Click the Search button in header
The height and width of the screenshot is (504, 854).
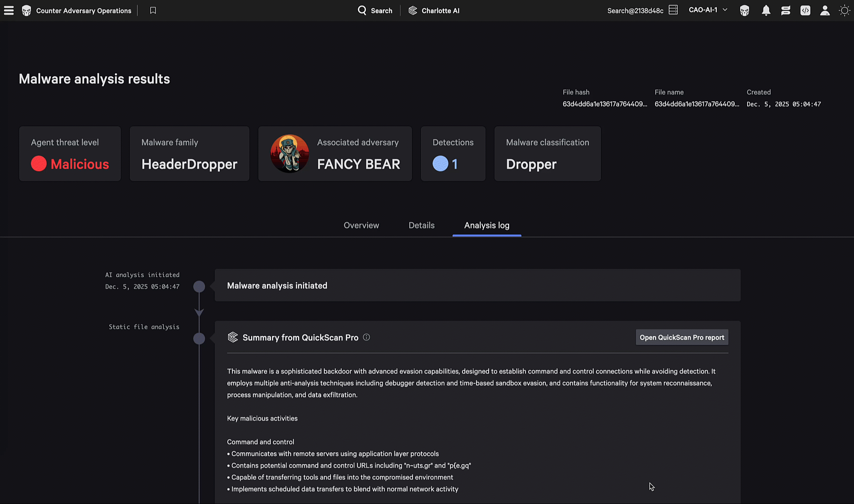pyautogui.click(x=375, y=10)
